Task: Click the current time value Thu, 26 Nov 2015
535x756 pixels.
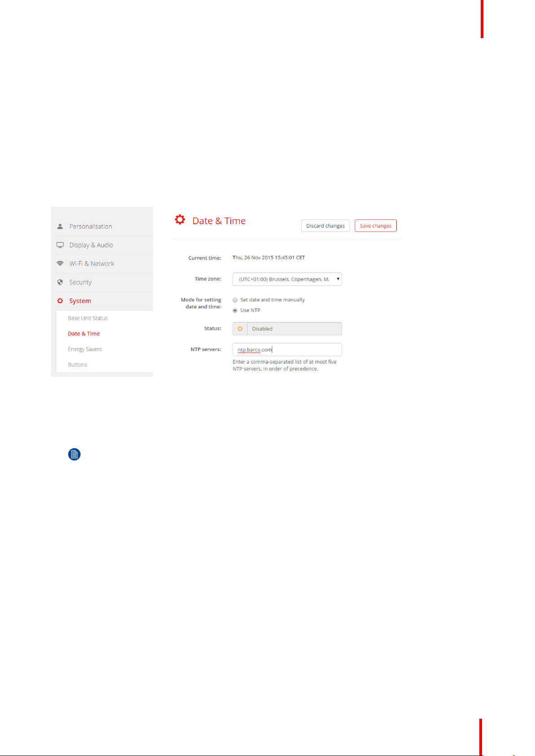Action: (x=268, y=258)
